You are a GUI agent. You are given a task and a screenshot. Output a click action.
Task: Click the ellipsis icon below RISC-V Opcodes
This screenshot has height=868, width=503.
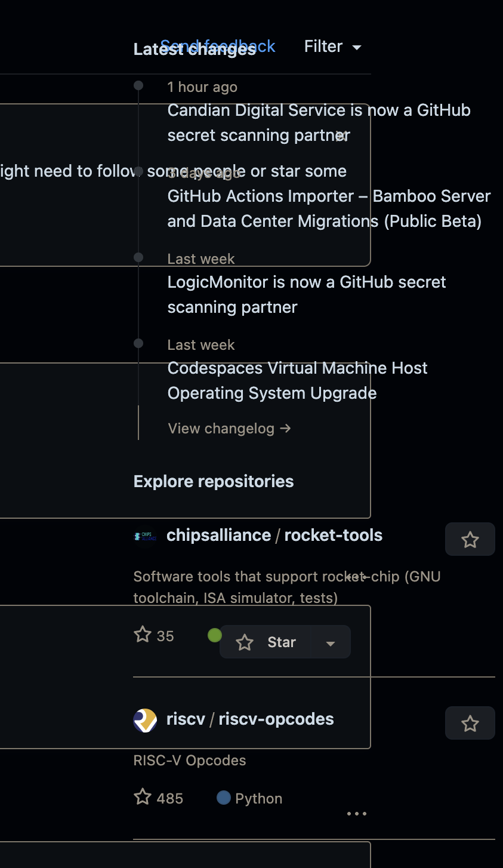(356, 813)
